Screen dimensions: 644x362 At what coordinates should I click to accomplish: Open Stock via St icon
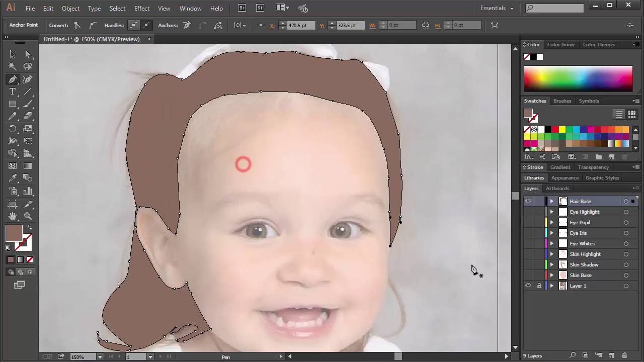click(x=260, y=8)
